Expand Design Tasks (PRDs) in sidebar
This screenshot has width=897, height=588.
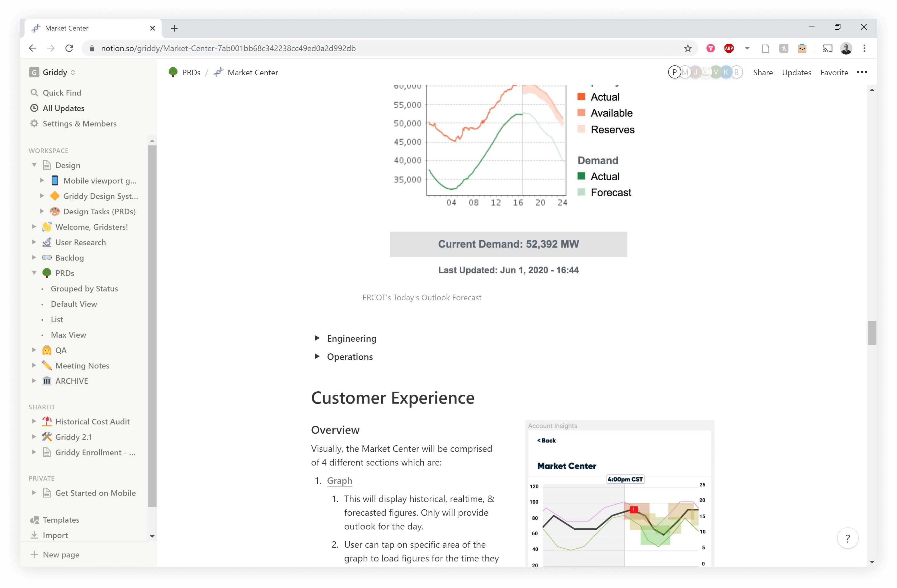click(42, 211)
